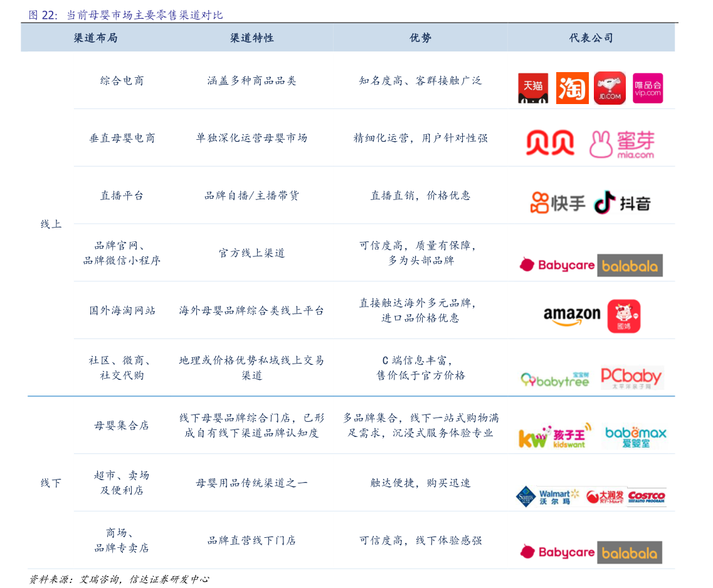Click the Vipshop (唯品会) icon
Image resolution: width=713 pixels, height=588 pixels.
(647, 88)
